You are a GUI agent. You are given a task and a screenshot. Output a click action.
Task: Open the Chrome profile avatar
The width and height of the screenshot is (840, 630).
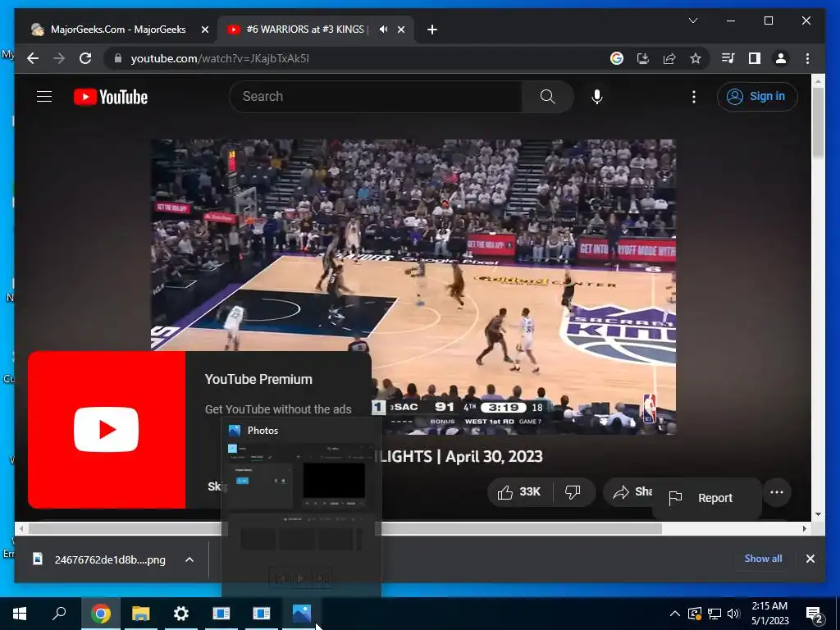[x=781, y=58]
